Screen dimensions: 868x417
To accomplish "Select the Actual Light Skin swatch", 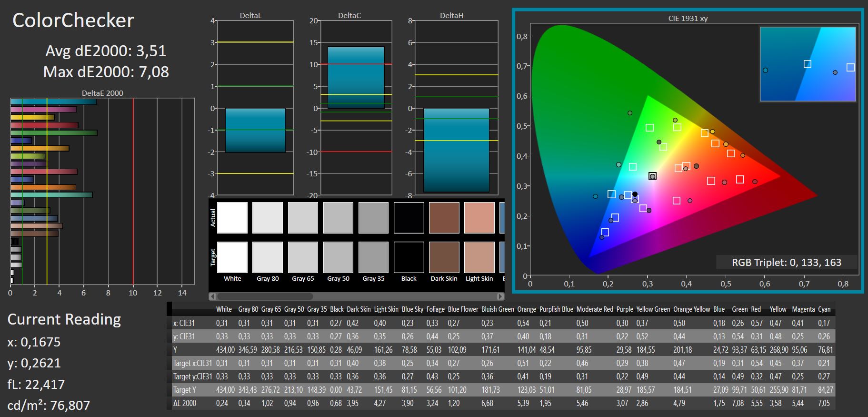I will pos(479,218).
